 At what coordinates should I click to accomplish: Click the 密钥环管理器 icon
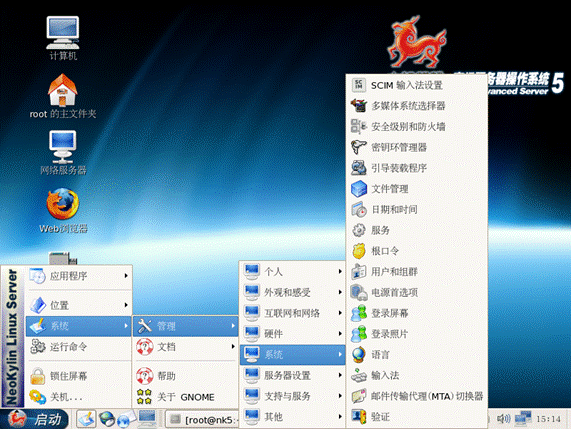click(x=359, y=147)
